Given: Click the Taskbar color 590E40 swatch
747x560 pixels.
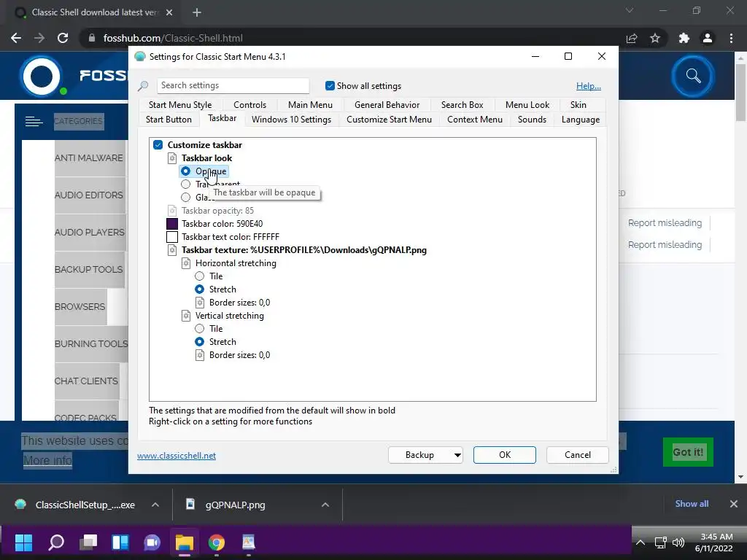Looking at the screenshot, I should (172, 224).
